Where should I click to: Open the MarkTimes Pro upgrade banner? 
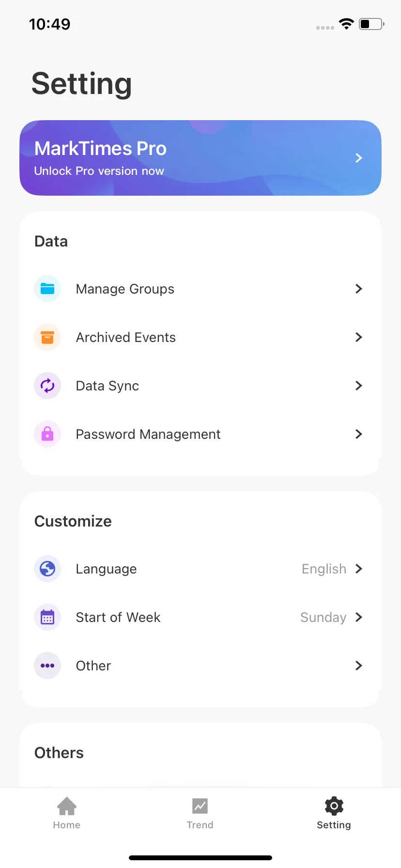pyautogui.click(x=200, y=158)
